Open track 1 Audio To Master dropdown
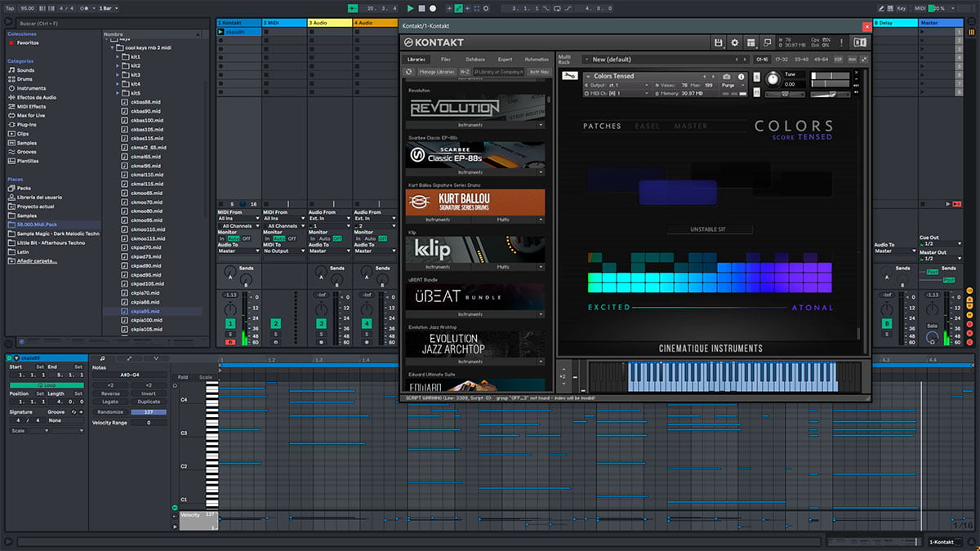 pyautogui.click(x=238, y=251)
